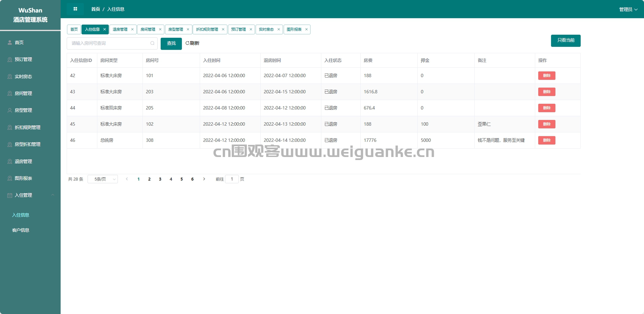
Task: Go to next page arrow in pagination
Action: [x=204, y=179]
